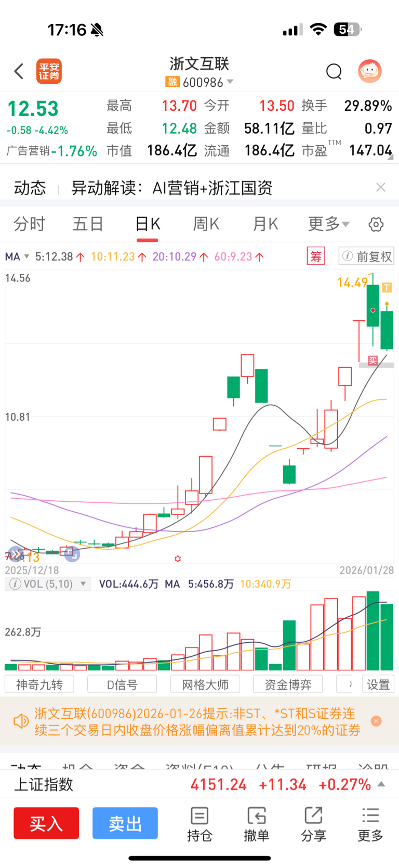This screenshot has width=399, height=868.
Task: Tap the 分享 share icon
Action: click(313, 824)
